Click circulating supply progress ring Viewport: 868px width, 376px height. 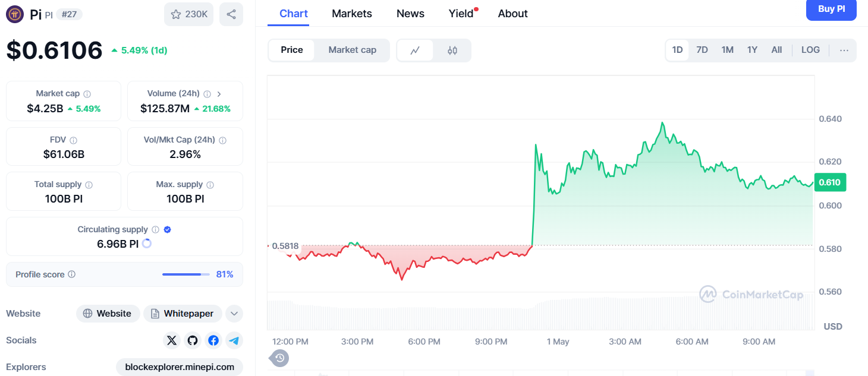tap(147, 244)
